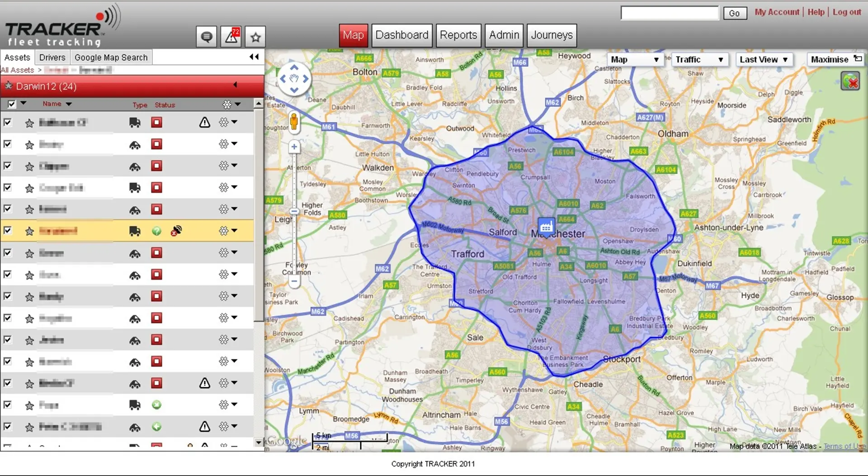Pan the map up with the arrow control
This screenshot has height=476, width=868.
pyautogui.click(x=294, y=67)
